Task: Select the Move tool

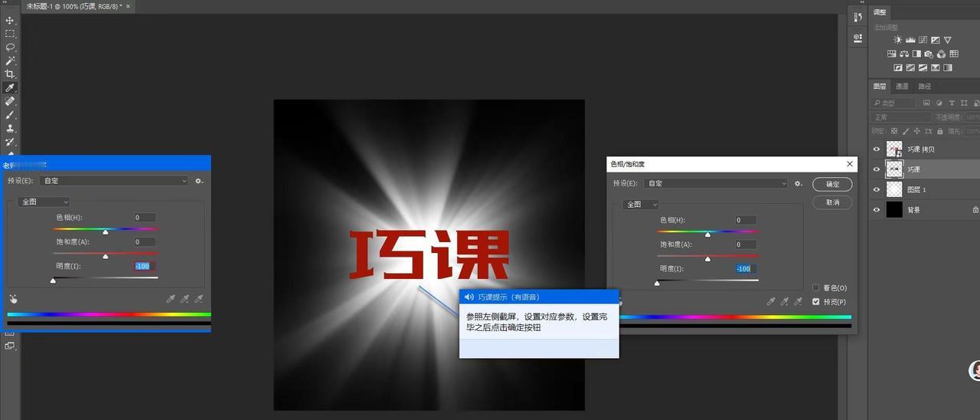Action: click(10, 20)
